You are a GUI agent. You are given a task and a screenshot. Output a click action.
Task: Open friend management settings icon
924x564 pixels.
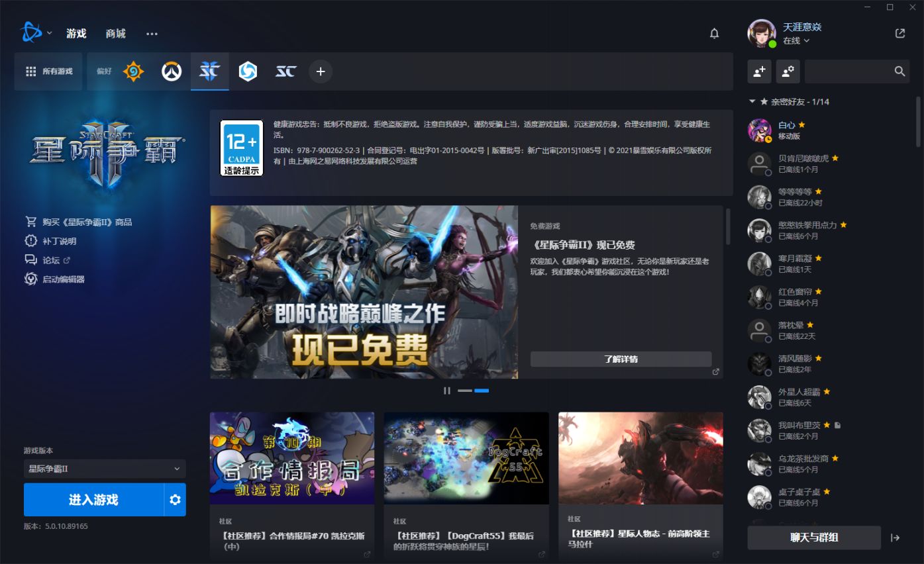tap(788, 71)
